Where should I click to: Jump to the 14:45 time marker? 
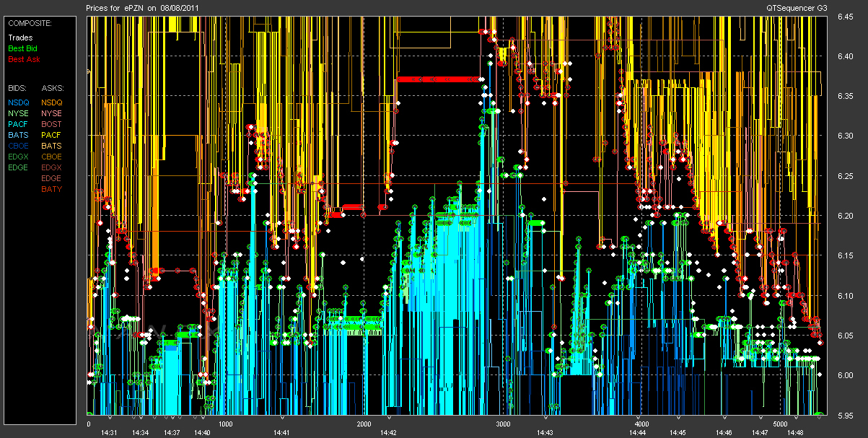[x=678, y=433]
